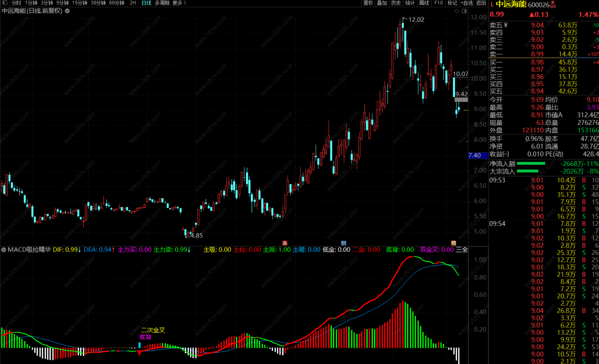Click the blue 财 marker on the timeline
Viewport: 599px width, 364px height.
point(343,243)
